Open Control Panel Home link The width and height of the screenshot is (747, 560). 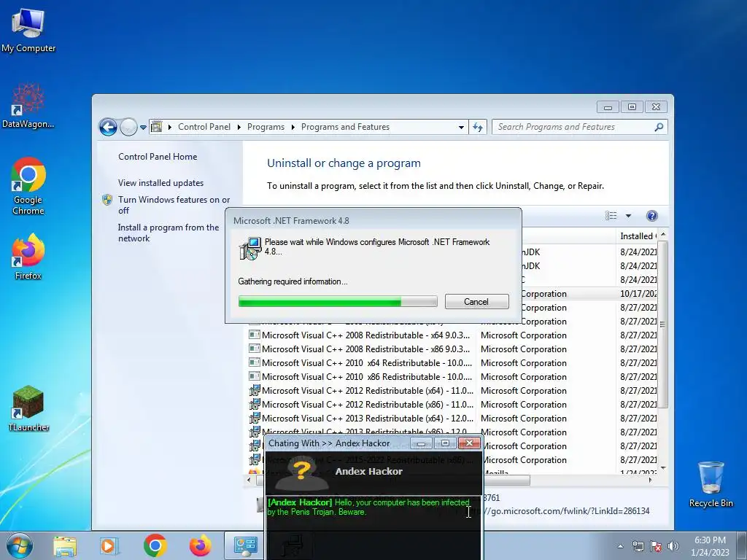coord(158,157)
